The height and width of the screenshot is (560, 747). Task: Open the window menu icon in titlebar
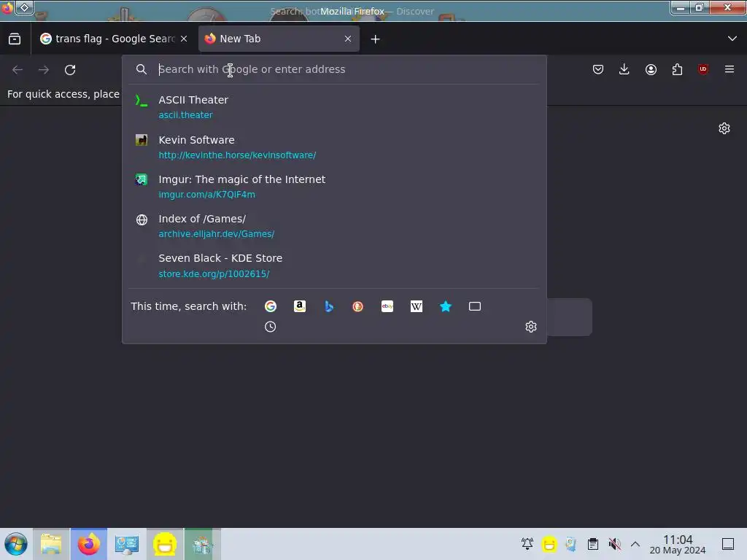(24, 7)
